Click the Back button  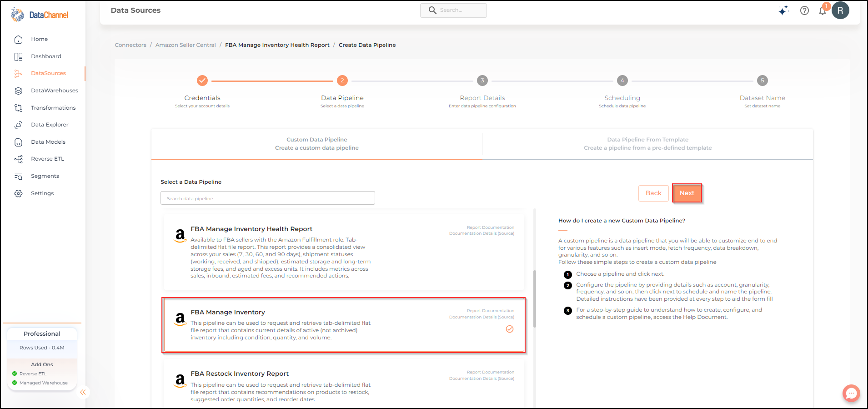pos(653,193)
